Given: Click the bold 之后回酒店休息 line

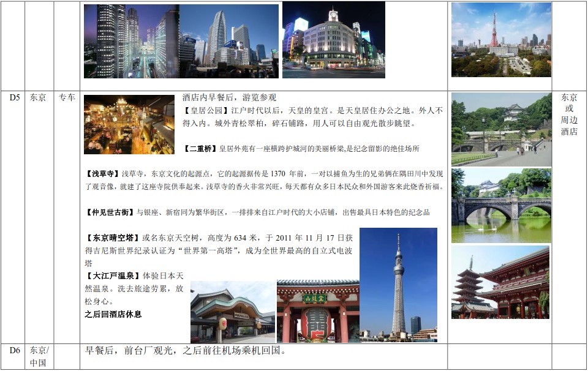Looking at the screenshot, I should tap(113, 314).
